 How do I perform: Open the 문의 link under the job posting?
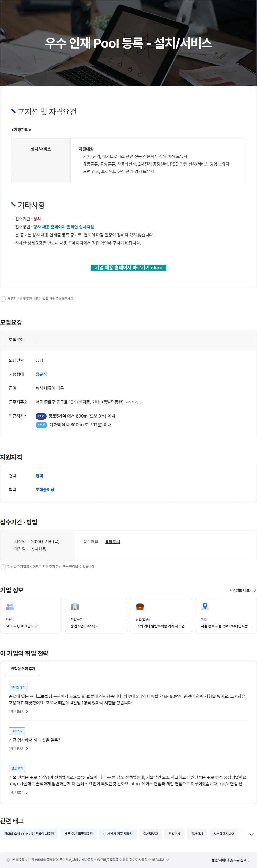pos(58,299)
